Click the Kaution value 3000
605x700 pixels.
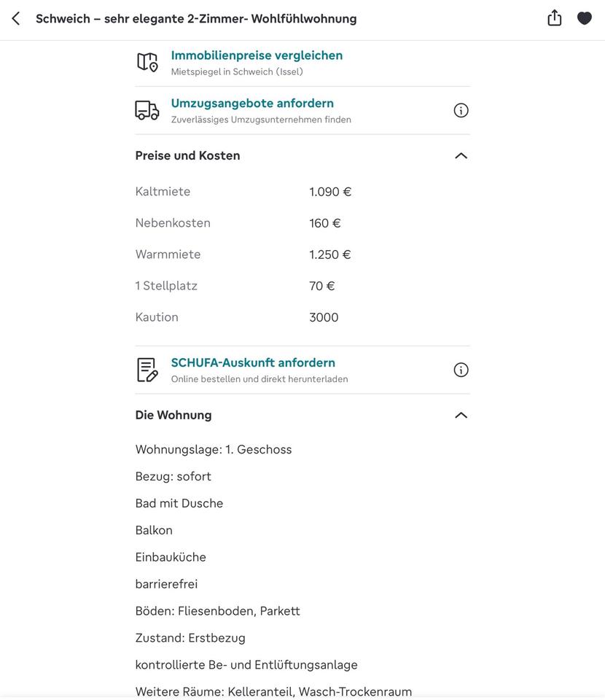click(x=324, y=317)
